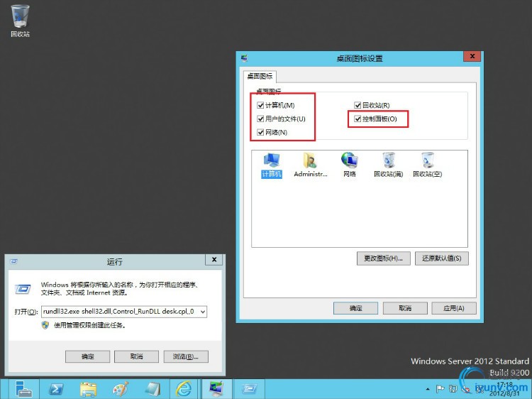The width and height of the screenshot is (532, 399).
Task: Click 还原默认值(S) button
Action: click(441, 258)
